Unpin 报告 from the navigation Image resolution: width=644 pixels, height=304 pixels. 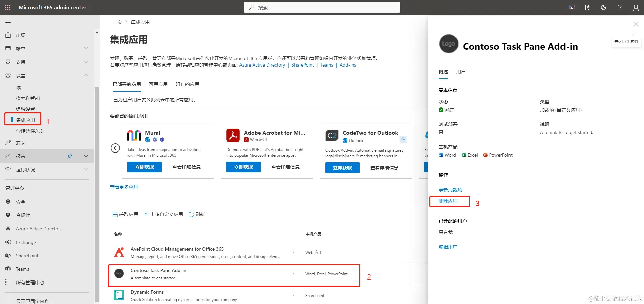[x=69, y=156]
